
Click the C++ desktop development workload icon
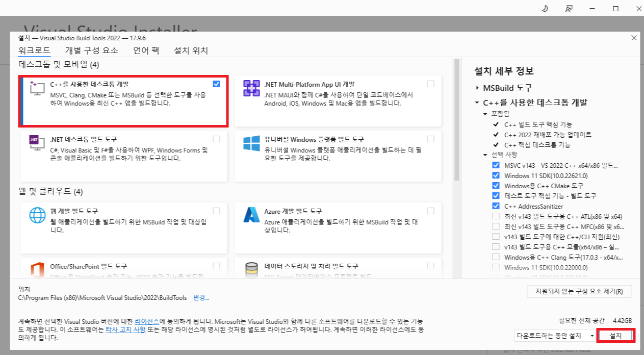(38, 88)
